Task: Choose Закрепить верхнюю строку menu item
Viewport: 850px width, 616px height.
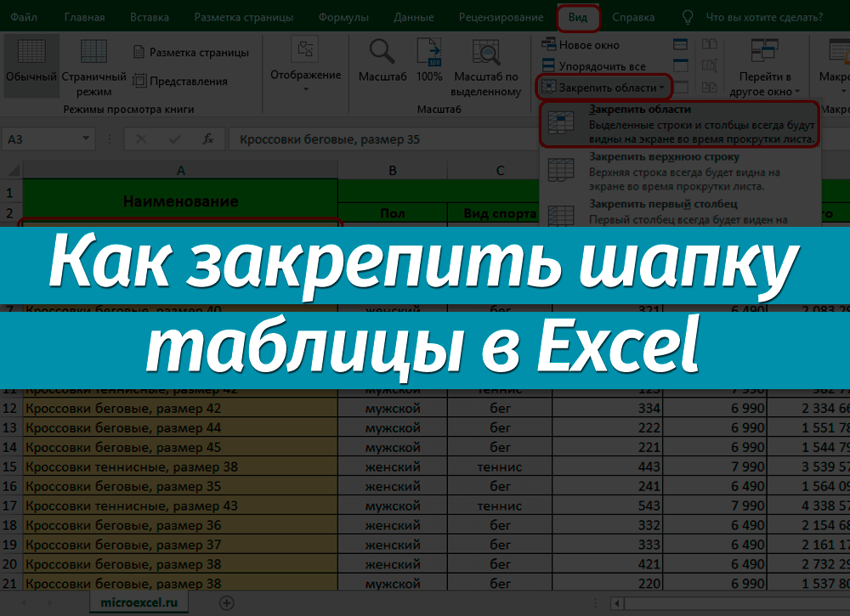Action: pos(680,171)
